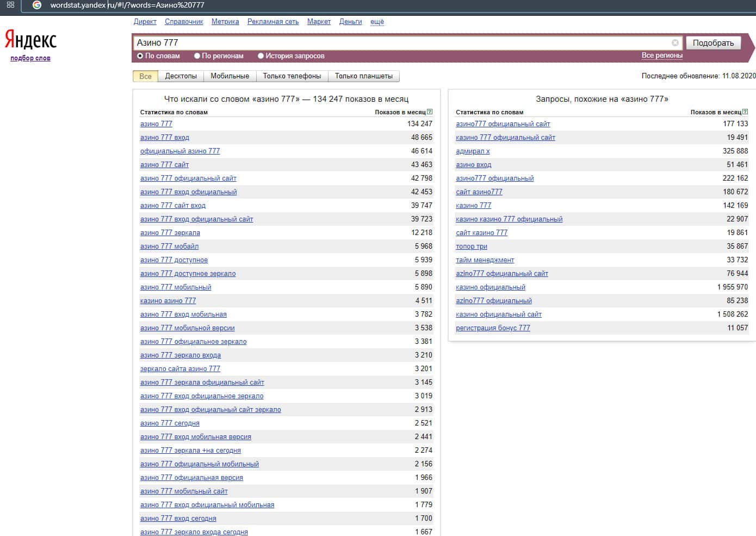Click help icon beside right 'Показов в месяц'
Image resolution: width=756 pixels, height=536 pixels.
(745, 112)
